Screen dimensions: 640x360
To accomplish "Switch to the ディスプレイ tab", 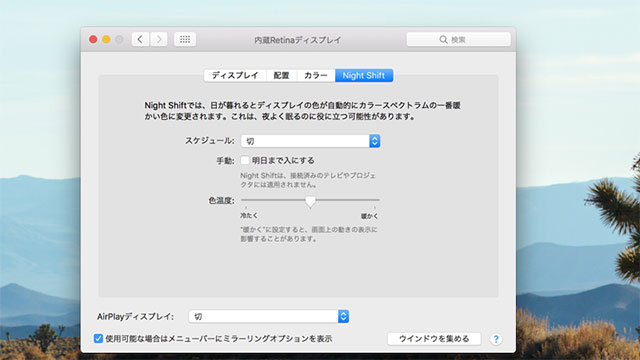I will click(x=235, y=76).
